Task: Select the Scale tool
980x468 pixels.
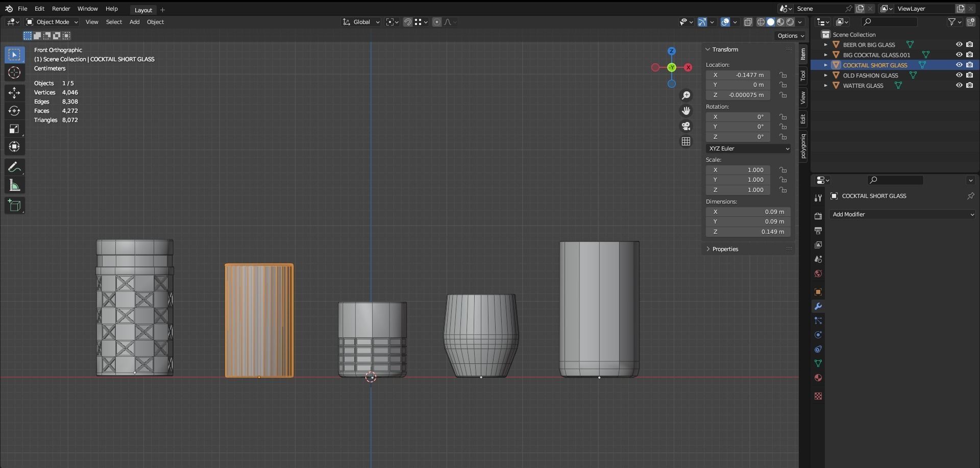Action: 14,129
